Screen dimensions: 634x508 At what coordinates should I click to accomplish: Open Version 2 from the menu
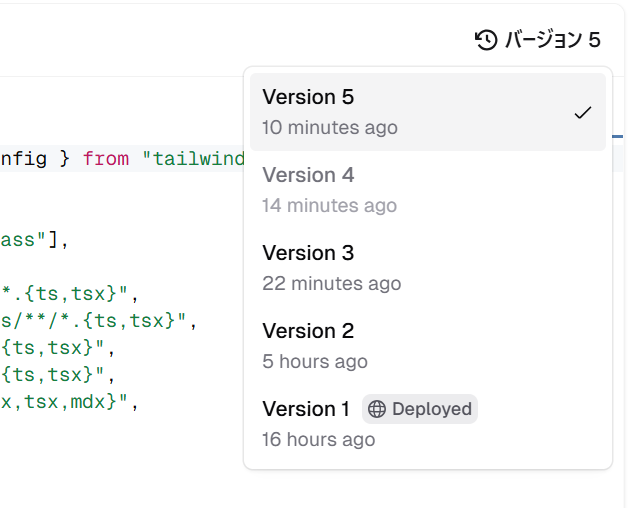[428, 346]
